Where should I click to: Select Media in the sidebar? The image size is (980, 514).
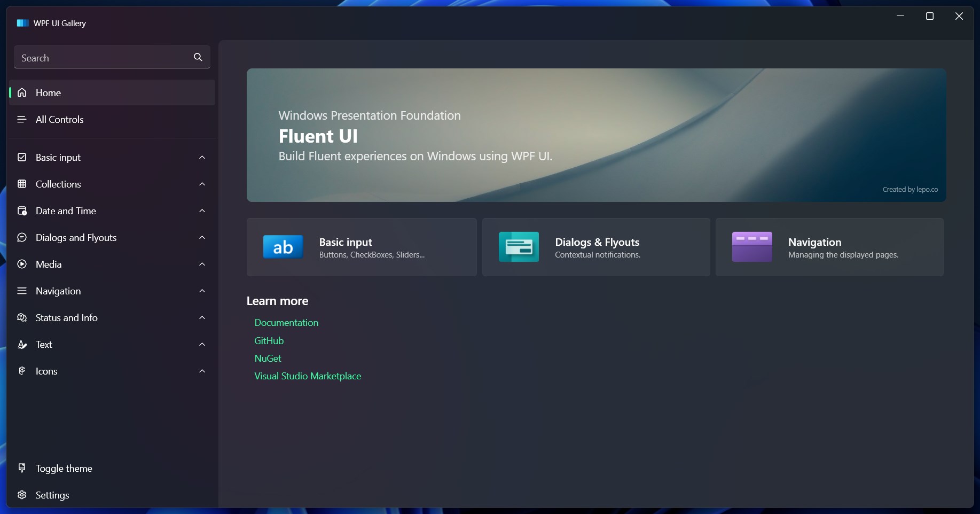click(x=112, y=264)
